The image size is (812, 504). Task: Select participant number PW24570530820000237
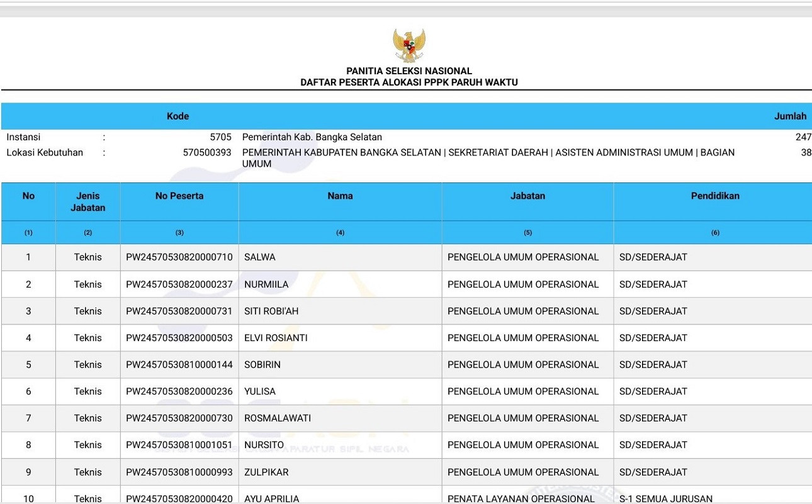tap(179, 284)
